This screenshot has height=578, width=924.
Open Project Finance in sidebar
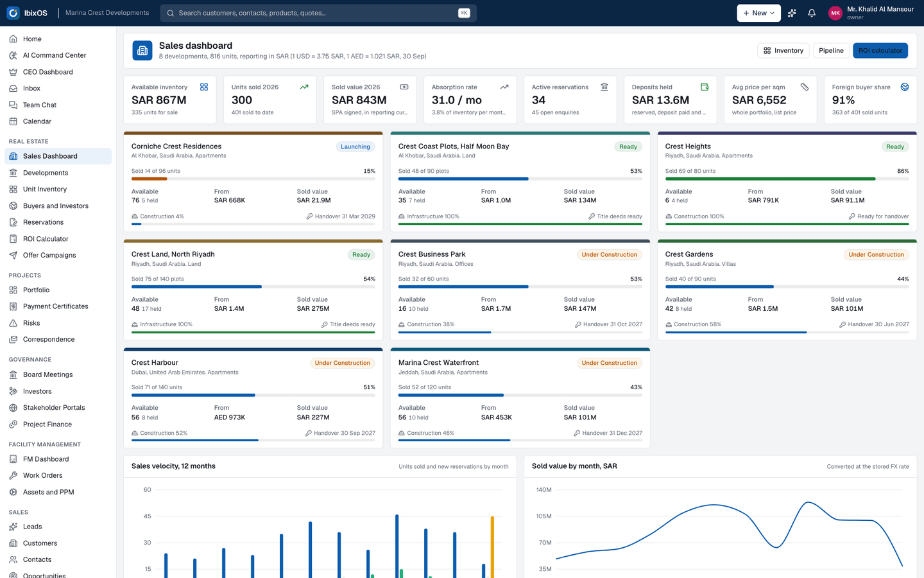pyautogui.click(x=58, y=425)
